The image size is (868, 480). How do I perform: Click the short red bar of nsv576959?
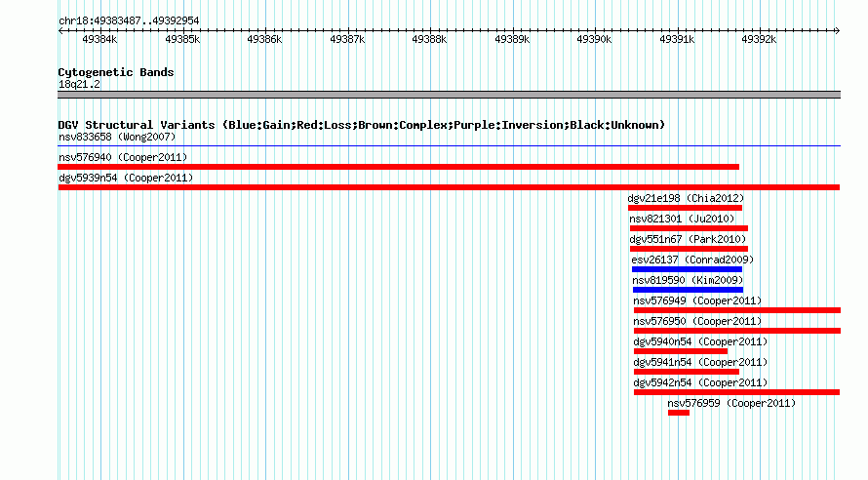pos(679,413)
